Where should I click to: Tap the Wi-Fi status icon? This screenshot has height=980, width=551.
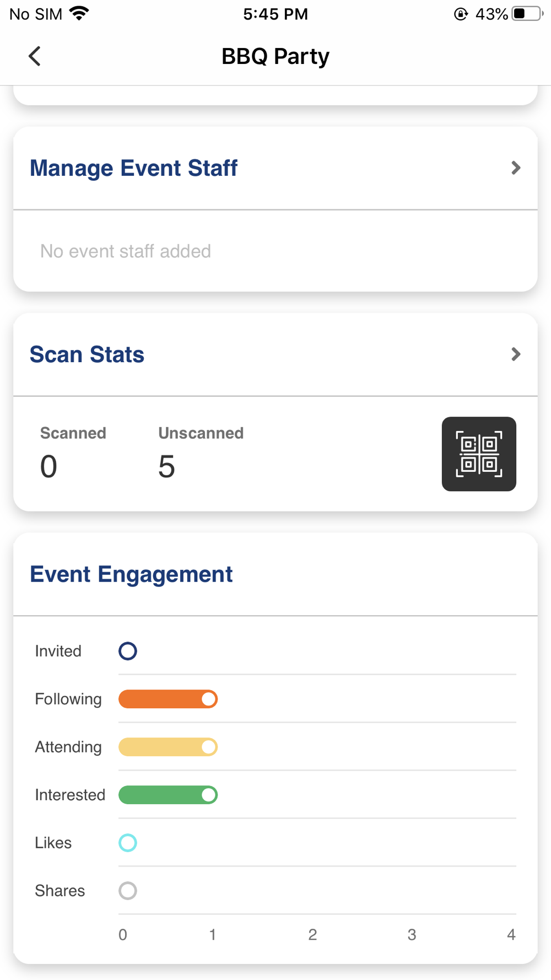tap(79, 14)
